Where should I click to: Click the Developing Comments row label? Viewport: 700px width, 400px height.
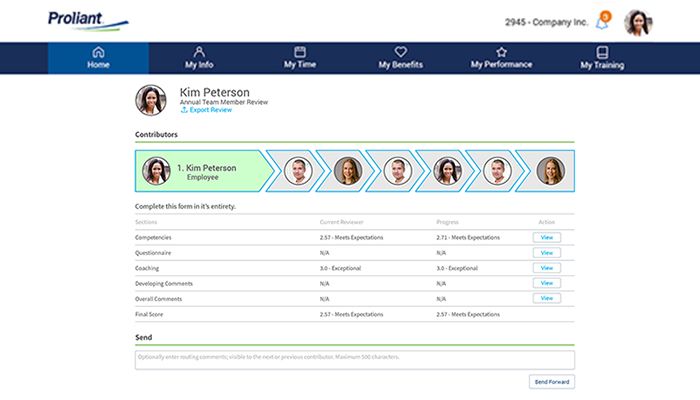(164, 283)
